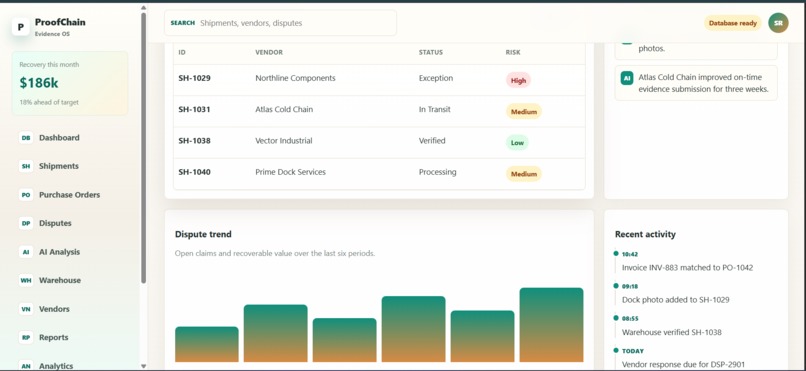Click the PO icon beside Purchase Orders
The height and width of the screenshot is (371, 806).
[x=26, y=195]
